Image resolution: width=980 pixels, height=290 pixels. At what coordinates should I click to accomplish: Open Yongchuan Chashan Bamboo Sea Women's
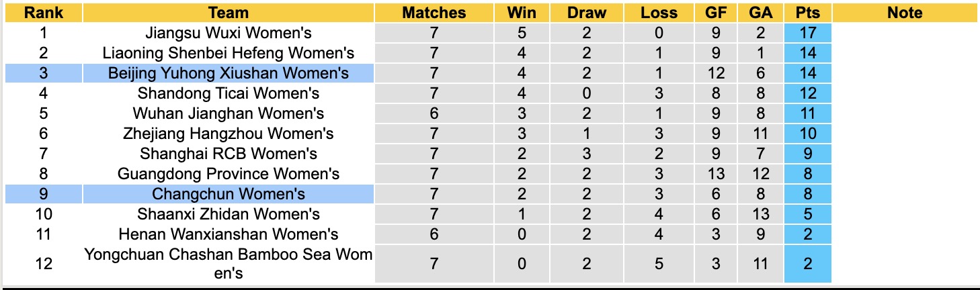point(229,264)
